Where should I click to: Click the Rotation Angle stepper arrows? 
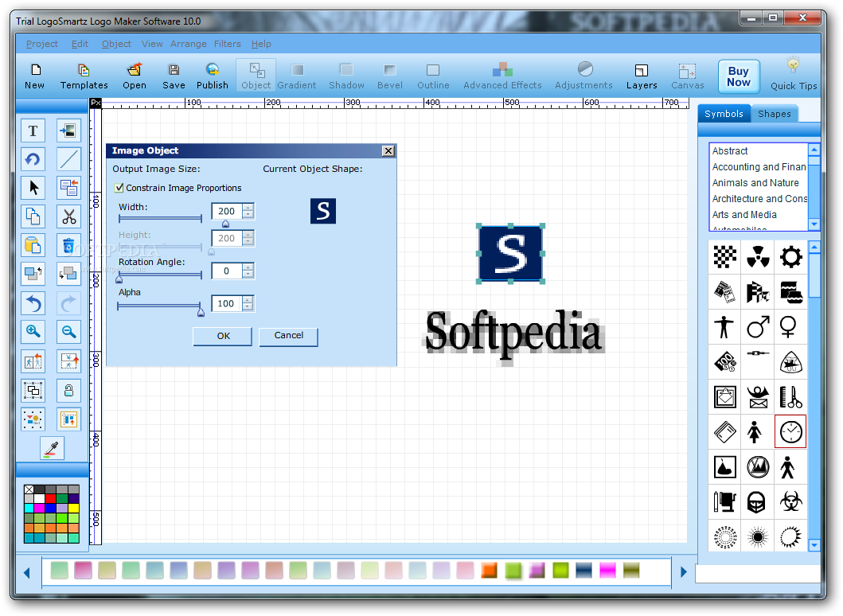(248, 271)
